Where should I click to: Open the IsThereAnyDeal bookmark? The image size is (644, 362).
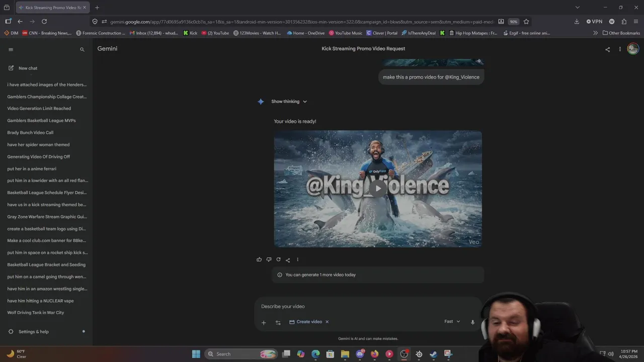(419, 33)
